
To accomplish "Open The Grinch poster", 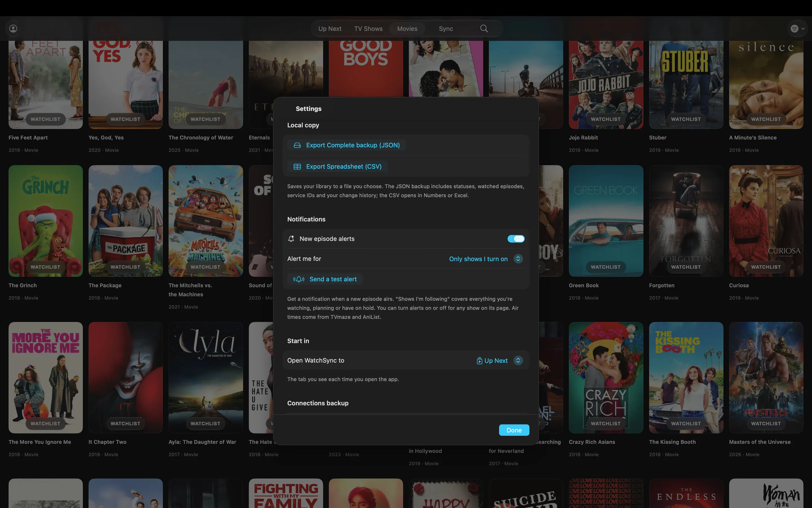I will click(46, 221).
